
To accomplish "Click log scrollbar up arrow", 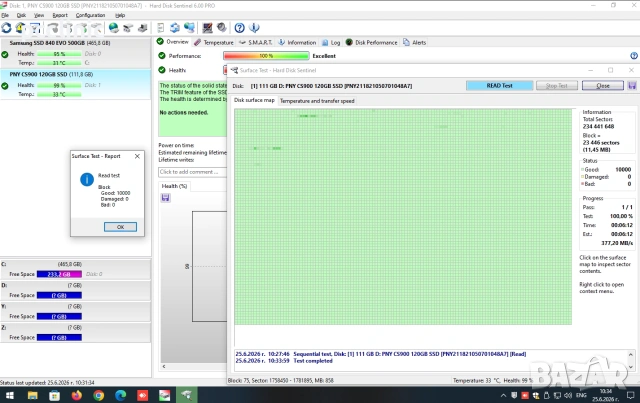I will (631, 354).
